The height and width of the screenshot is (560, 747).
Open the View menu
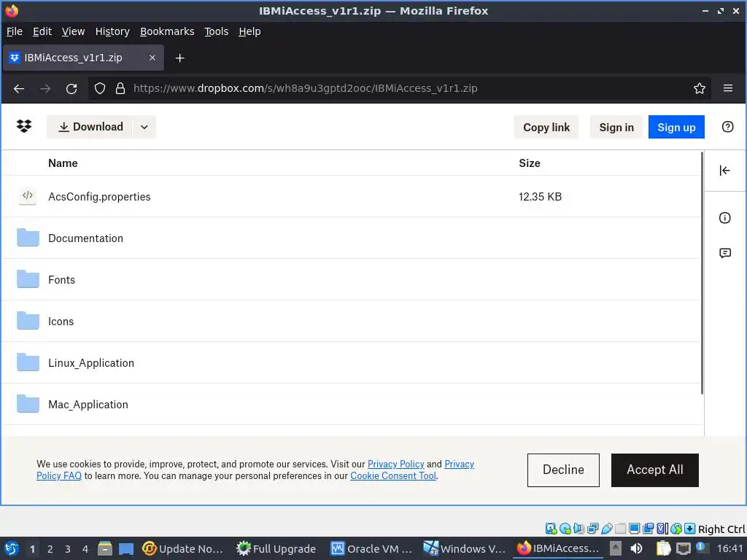[73, 31]
